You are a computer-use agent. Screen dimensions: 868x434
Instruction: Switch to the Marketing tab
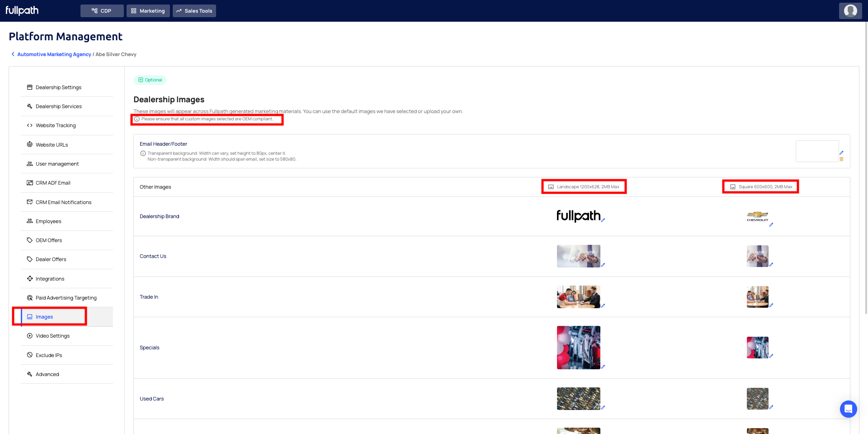148,11
